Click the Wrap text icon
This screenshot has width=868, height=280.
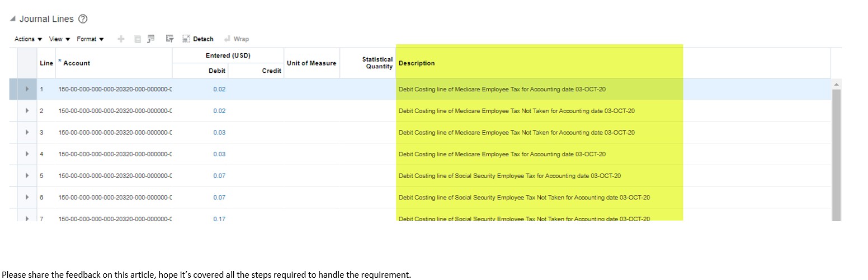tap(237, 39)
